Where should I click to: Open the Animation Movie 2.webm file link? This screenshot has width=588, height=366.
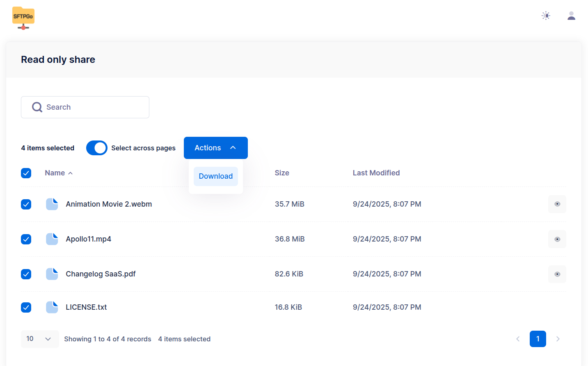(x=109, y=204)
